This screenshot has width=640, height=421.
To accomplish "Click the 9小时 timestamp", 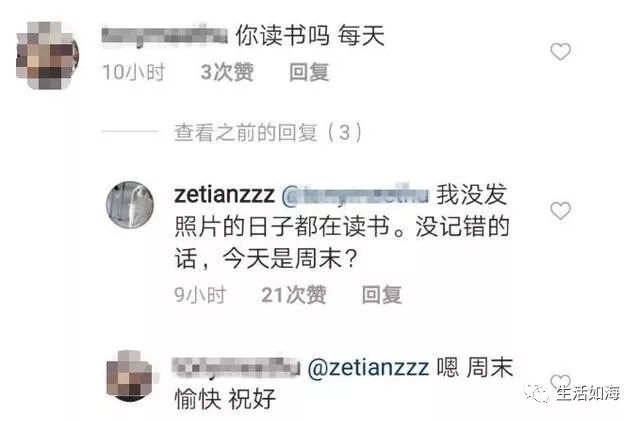I will click(x=200, y=295).
